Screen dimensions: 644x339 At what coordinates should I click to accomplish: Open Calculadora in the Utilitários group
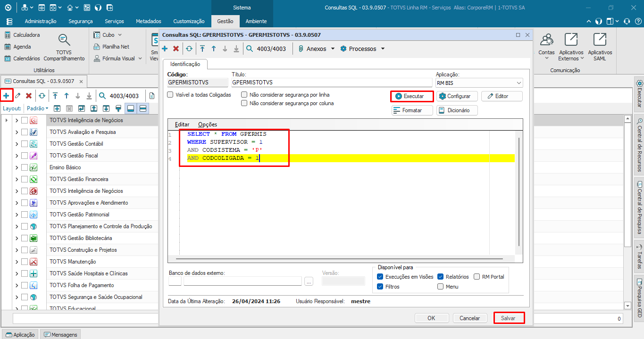point(22,35)
